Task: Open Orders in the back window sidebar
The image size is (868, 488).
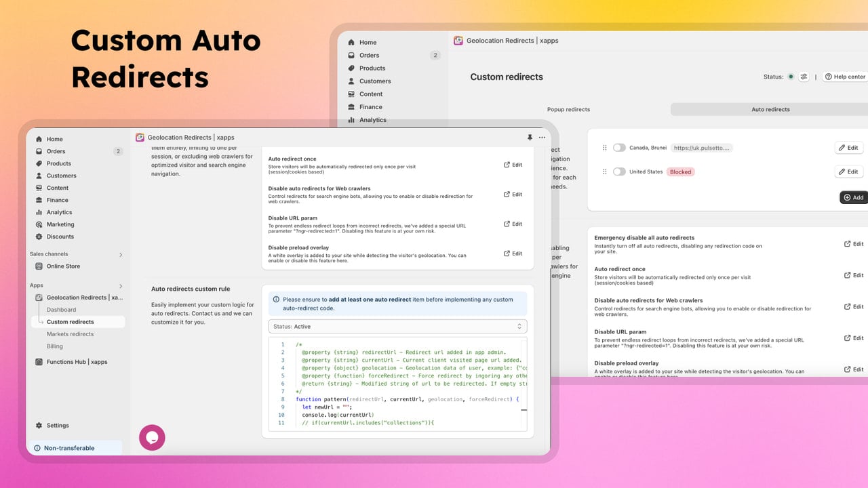Action: click(370, 56)
